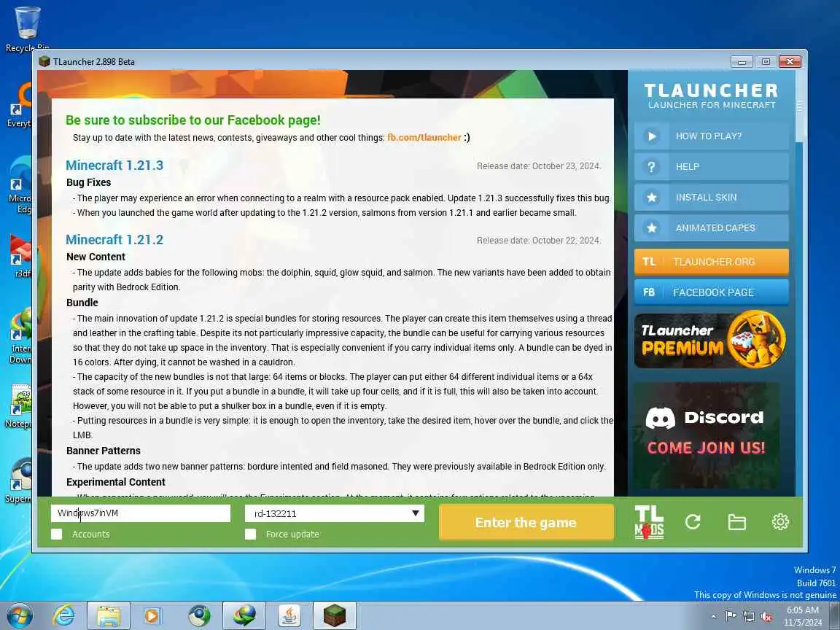Click the HELP sidebar button
Viewport: 840px width, 630px height.
[x=712, y=166]
